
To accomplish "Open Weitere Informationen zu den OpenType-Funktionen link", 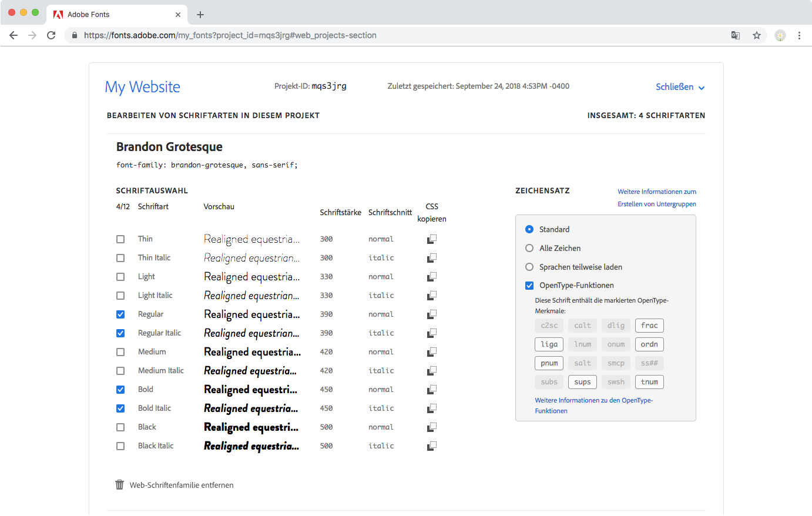I will click(x=593, y=406).
